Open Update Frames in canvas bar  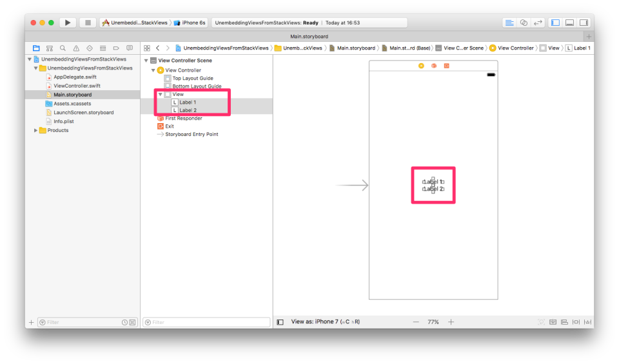pos(541,322)
